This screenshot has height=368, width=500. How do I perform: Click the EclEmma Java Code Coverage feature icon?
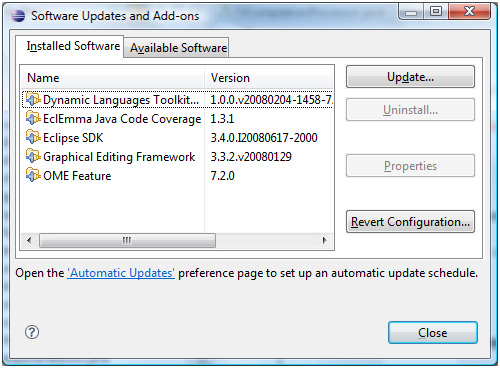pyautogui.click(x=33, y=118)
